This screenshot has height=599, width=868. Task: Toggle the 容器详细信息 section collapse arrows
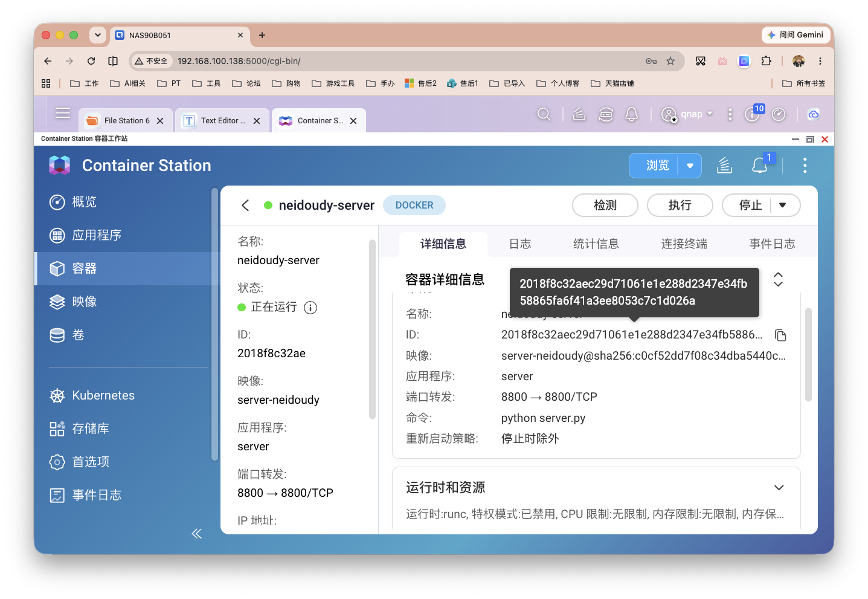click(778, 279)
